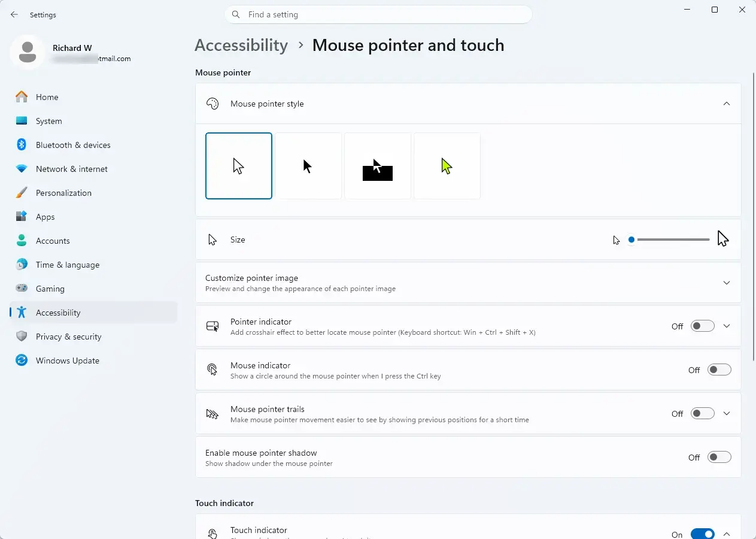Turn off the Touch indicator toggle
The height and width of the screenshot is (539, 756).
(x=702, y=534)
